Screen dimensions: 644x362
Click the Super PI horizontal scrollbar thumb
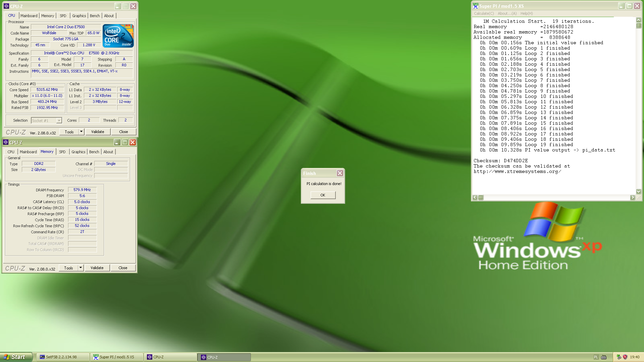481,197
